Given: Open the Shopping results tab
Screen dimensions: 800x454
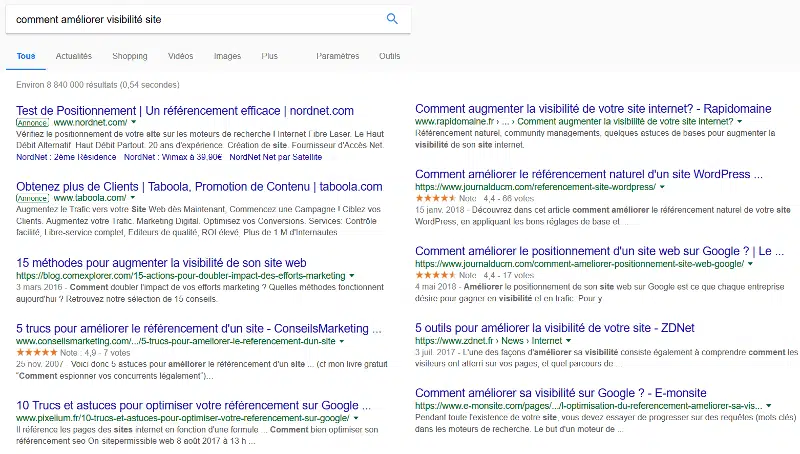Looking at the screenshot, I should (130, 57).
